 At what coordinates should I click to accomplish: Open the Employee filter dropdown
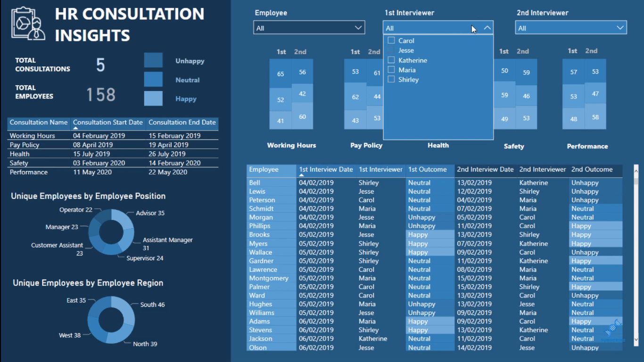[x=309, y=28]
